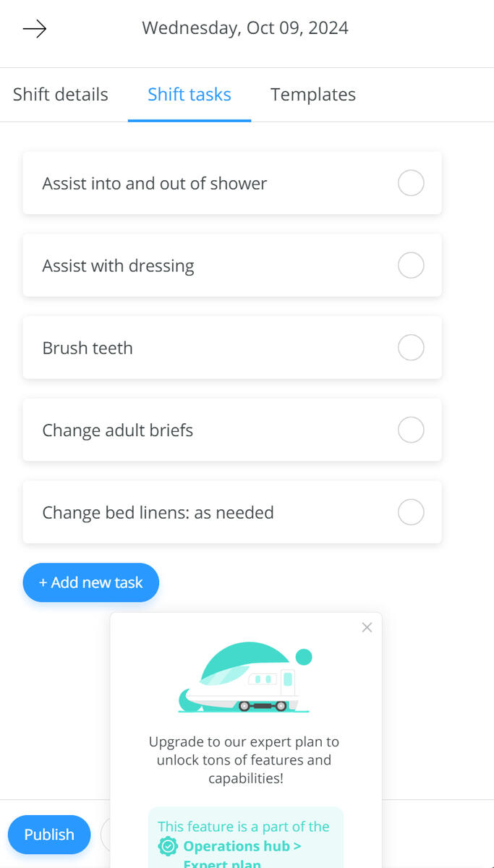
Task: Mark 'Change adult briefs' complete
Action: (411, 430)
